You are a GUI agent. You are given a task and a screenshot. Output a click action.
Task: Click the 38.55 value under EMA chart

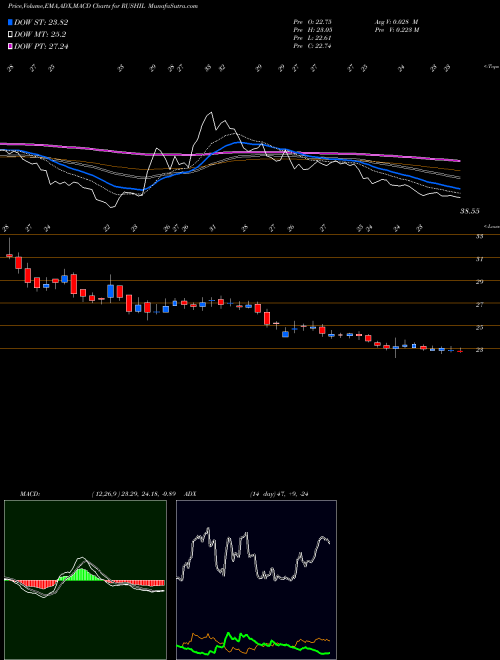point(469,211)
